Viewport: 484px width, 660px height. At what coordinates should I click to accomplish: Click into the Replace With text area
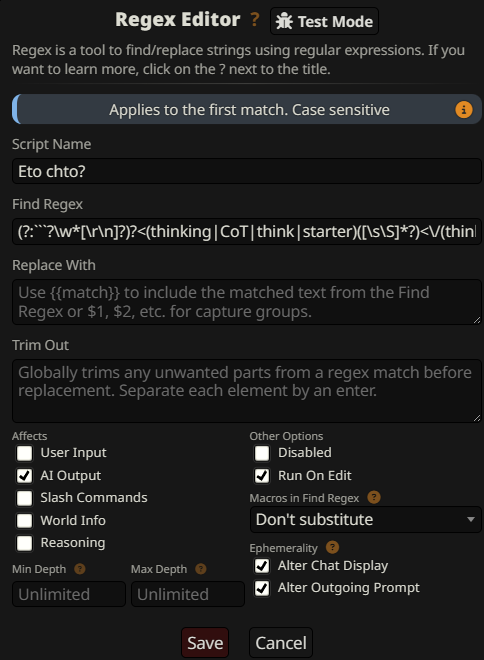(x=247, y=302)
